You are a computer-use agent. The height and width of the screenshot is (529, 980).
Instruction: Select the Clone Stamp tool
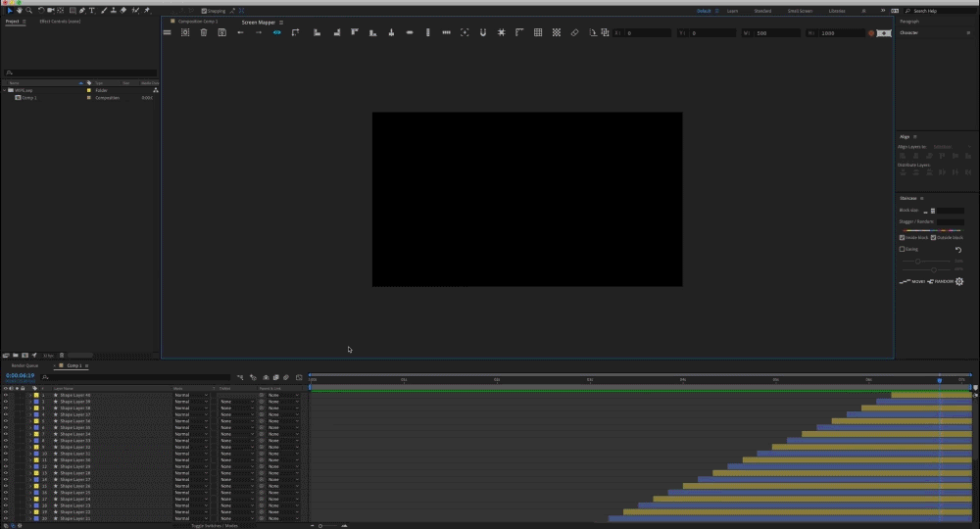click(x=113, y=11)
